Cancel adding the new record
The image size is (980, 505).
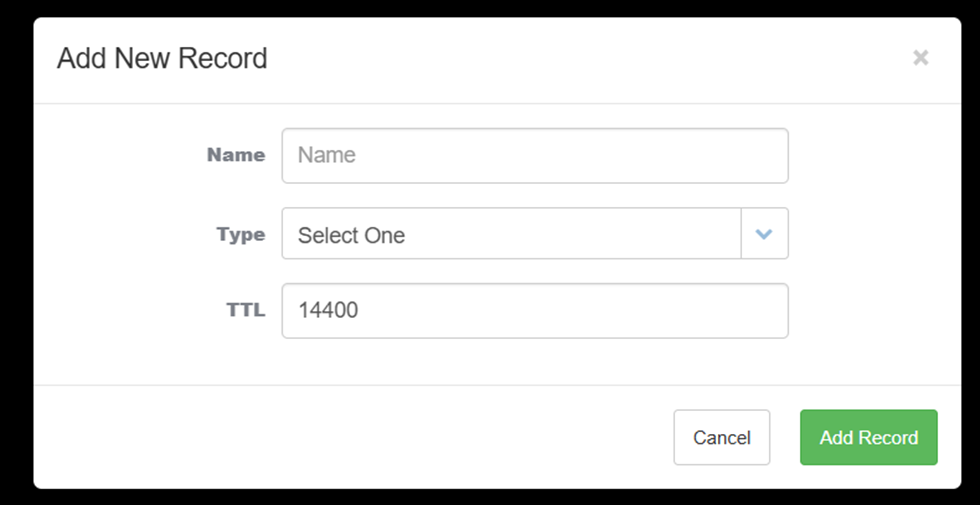click(x=721, y=438)
